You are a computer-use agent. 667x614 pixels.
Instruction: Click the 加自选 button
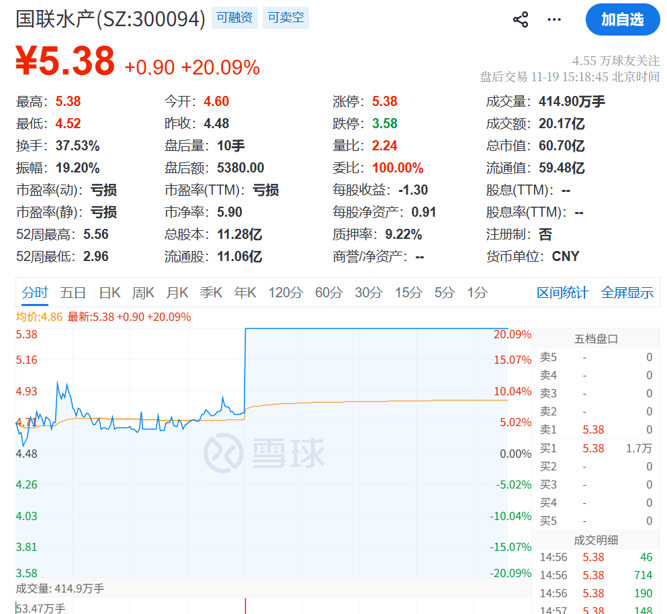pos(622,19)
